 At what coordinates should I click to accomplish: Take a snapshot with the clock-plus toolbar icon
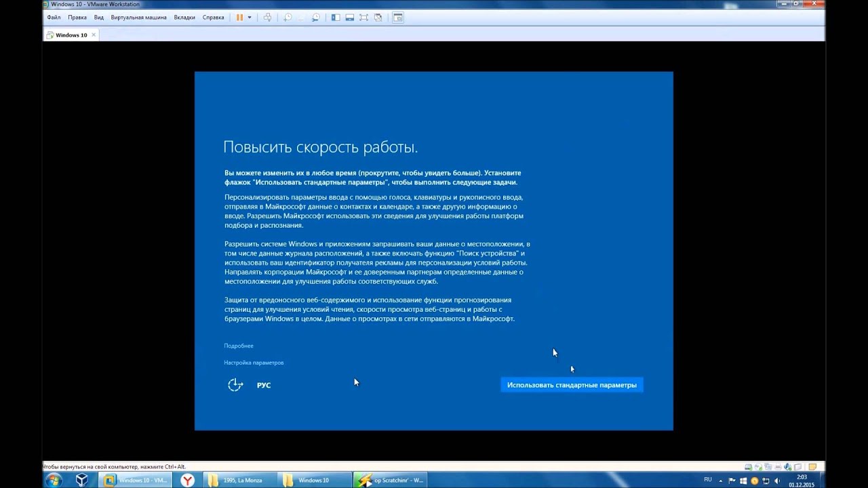coord(288,17)
